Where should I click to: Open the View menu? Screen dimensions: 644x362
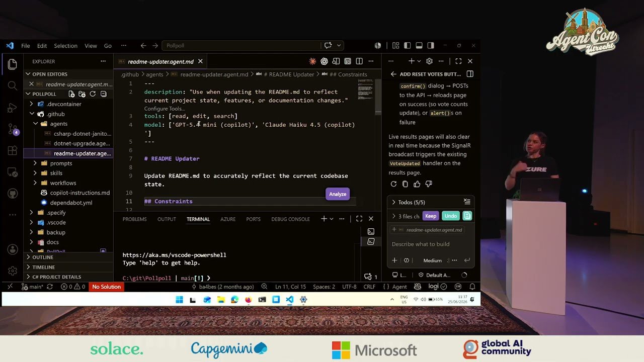(91, 46)
